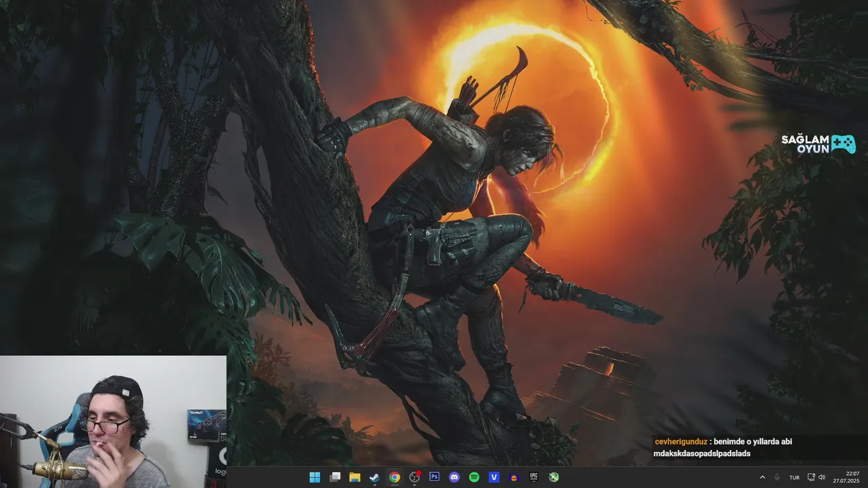Open network settings from the tray
The height and width of the screenshot is (488, 868).
pyautogui.click(x=811, y=477)
